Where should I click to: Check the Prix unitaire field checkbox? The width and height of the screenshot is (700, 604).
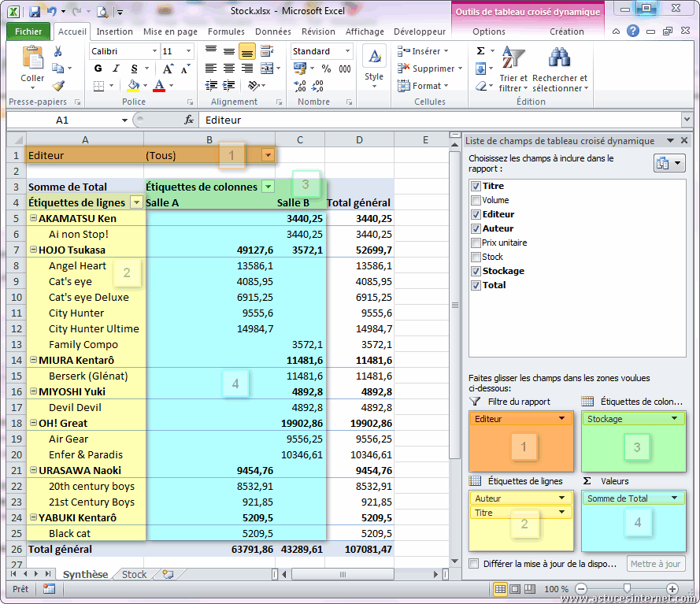click(x=476, y=243)
